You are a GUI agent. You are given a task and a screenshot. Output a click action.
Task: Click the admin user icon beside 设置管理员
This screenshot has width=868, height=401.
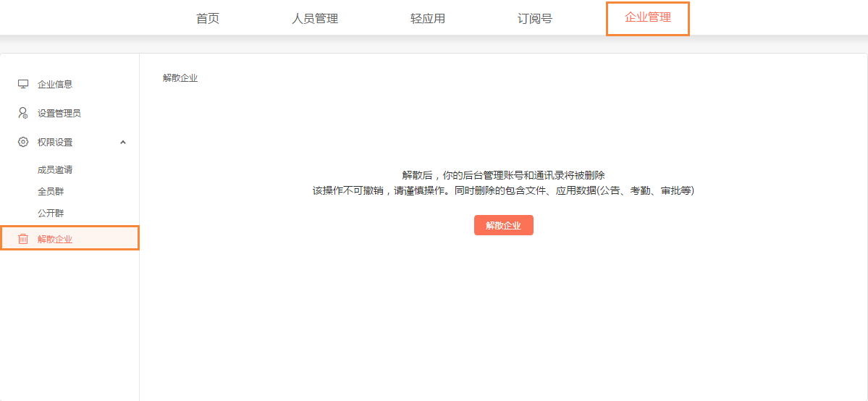[x=23, y=113]
